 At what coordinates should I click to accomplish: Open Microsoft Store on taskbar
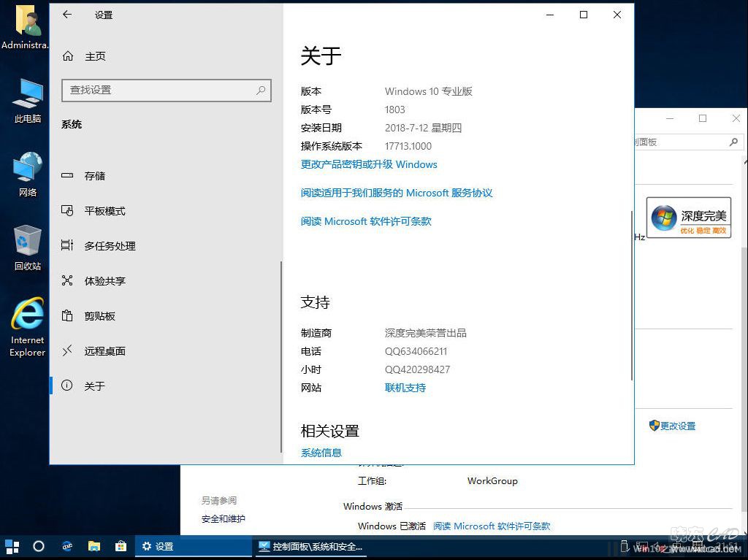tap(121, 547)
